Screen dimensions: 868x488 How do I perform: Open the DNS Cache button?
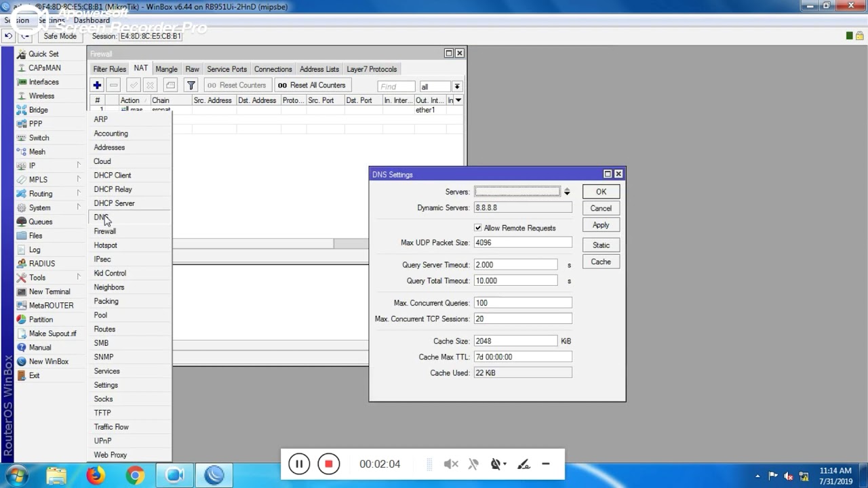pyautogui.click(x=601, y=262)
